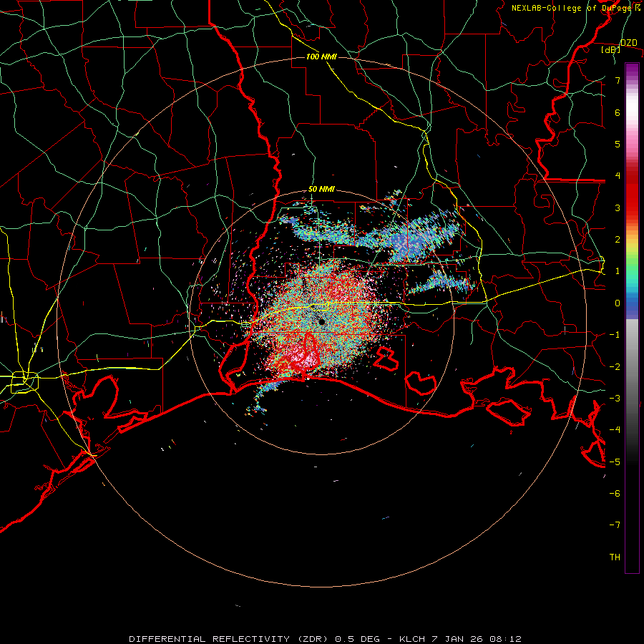
Task: Click the DZD legend title
Action: 628,43
